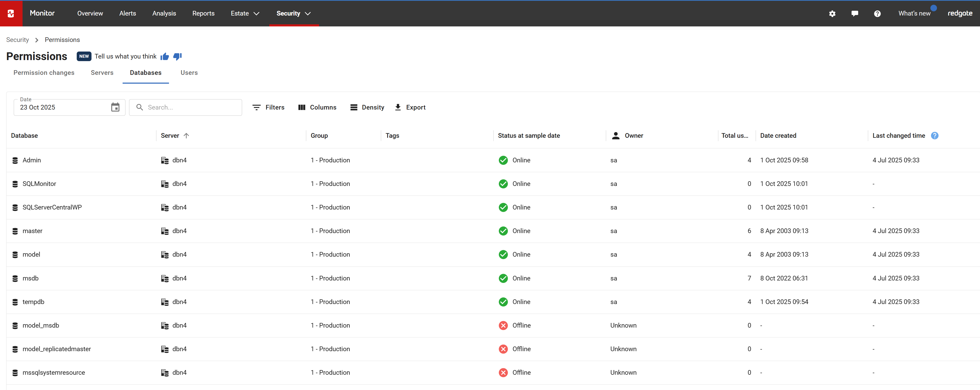The width and height of the screenshot is (980, 390).
Task: Open the feedback chat bubble icon
Action: 855,14
